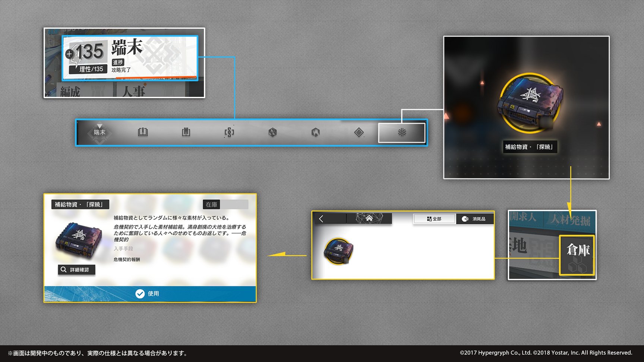
Task: Tap the plus icon beside the 135 sanity counter
Action: pos(69,54)
